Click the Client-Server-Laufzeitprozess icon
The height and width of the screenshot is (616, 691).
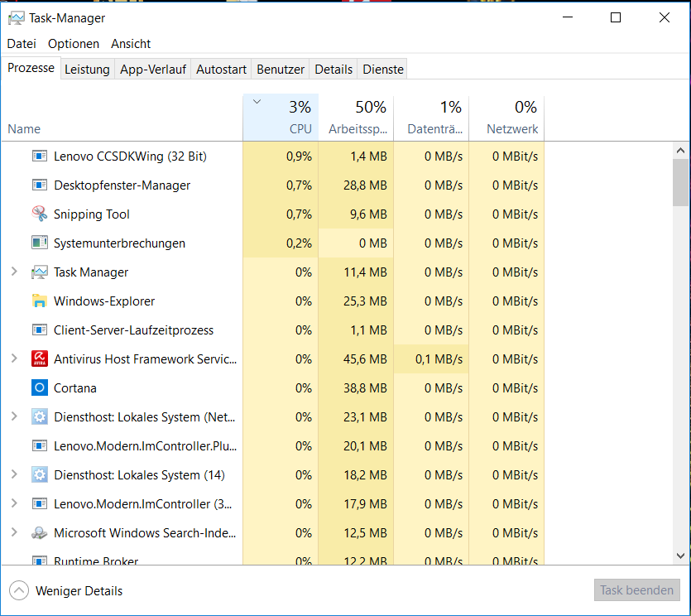(40, 330)
